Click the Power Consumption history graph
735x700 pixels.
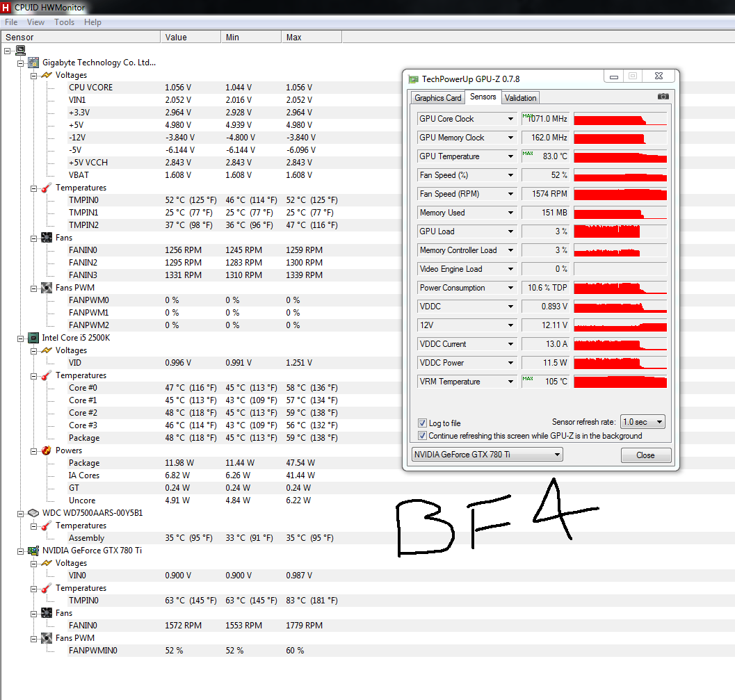point(620,288)
